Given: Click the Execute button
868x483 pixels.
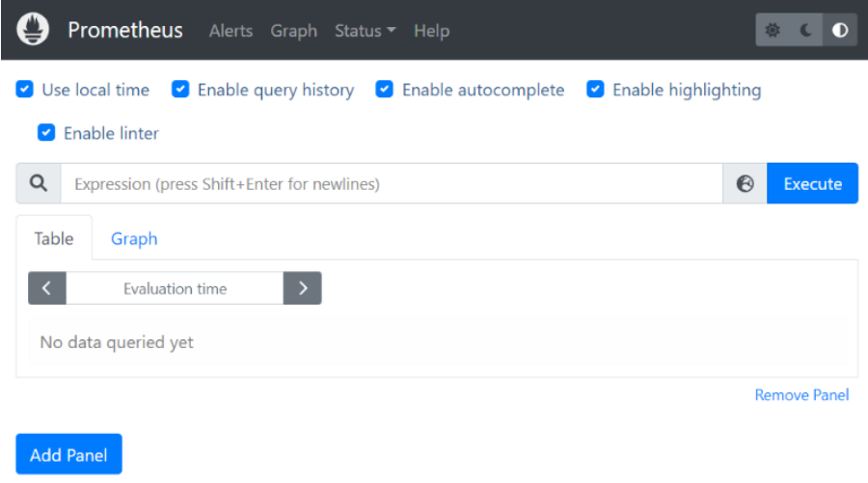Looking at the screenshot, I should [813, 183].
